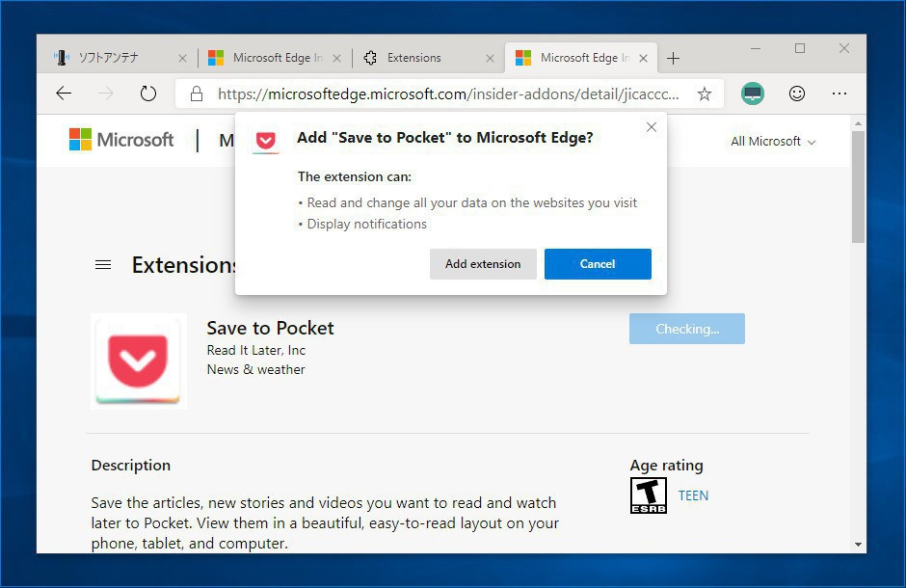Click the Add extension button
This screenshot has height=588, width=906.
483,264
